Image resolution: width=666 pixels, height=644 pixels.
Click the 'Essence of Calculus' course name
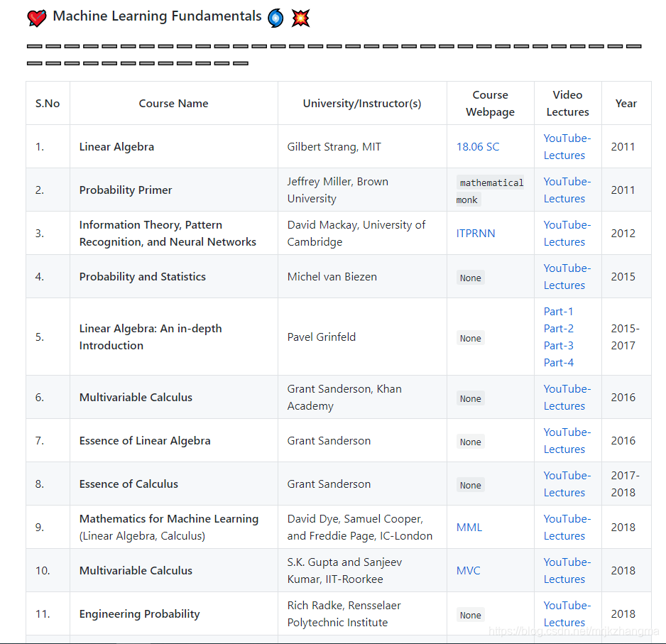coord(129,484)
